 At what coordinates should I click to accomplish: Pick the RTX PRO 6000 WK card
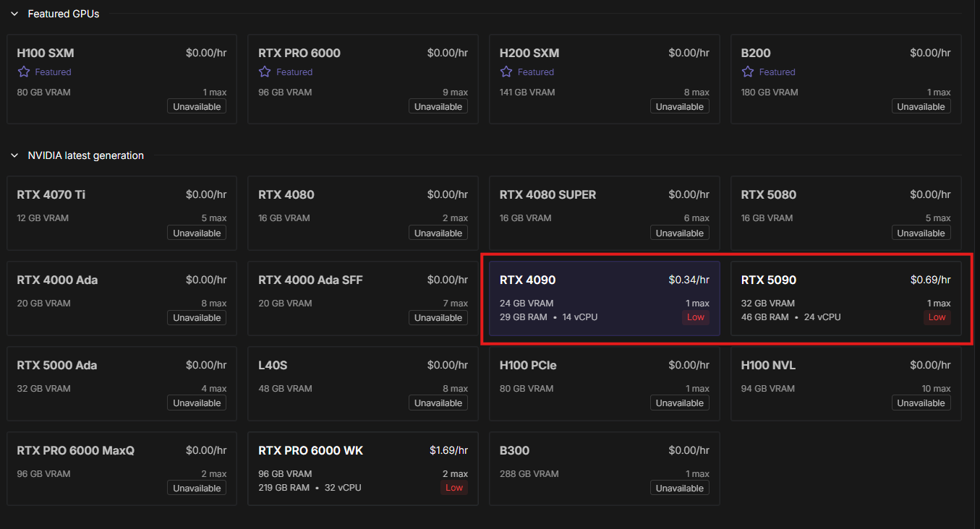pyautogui.click(x=363, y=469)
